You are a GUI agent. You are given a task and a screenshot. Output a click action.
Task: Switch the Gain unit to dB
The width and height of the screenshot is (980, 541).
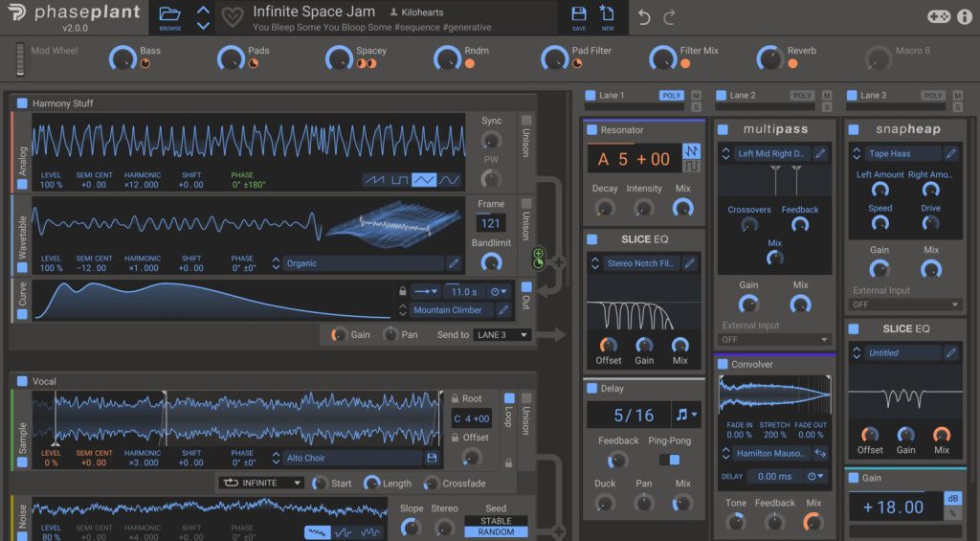pos(951,498)
